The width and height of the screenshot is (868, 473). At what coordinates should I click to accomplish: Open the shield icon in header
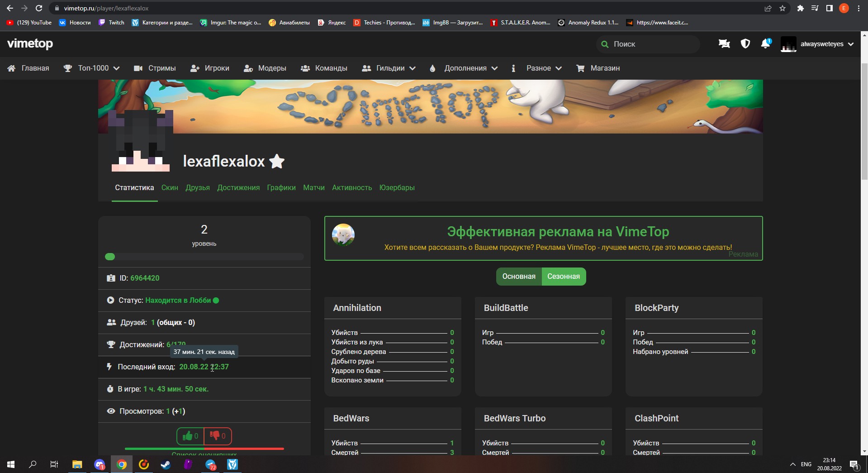(x=745, y=44)
